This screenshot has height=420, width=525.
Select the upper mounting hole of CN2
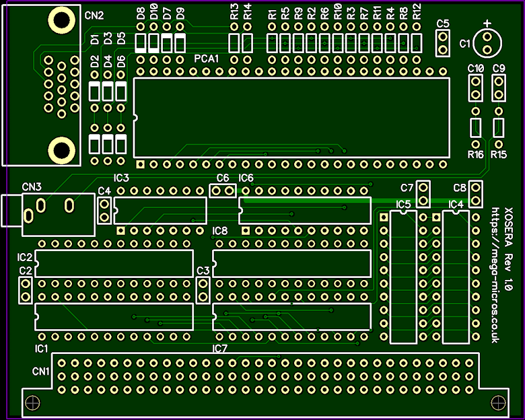coord(61,20)
